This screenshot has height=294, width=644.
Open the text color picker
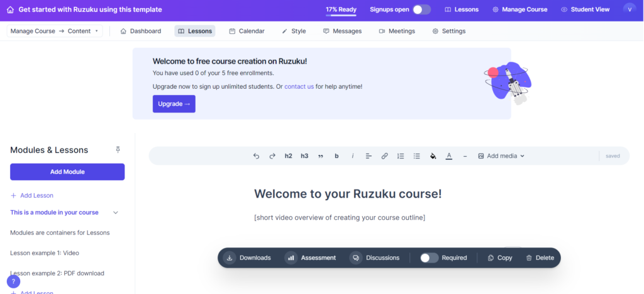(449, 156)
